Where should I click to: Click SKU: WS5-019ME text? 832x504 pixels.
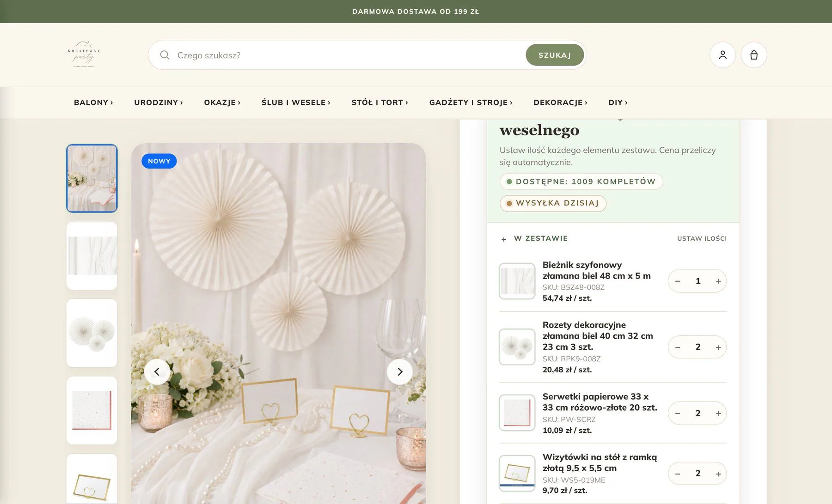click(574, 480)
